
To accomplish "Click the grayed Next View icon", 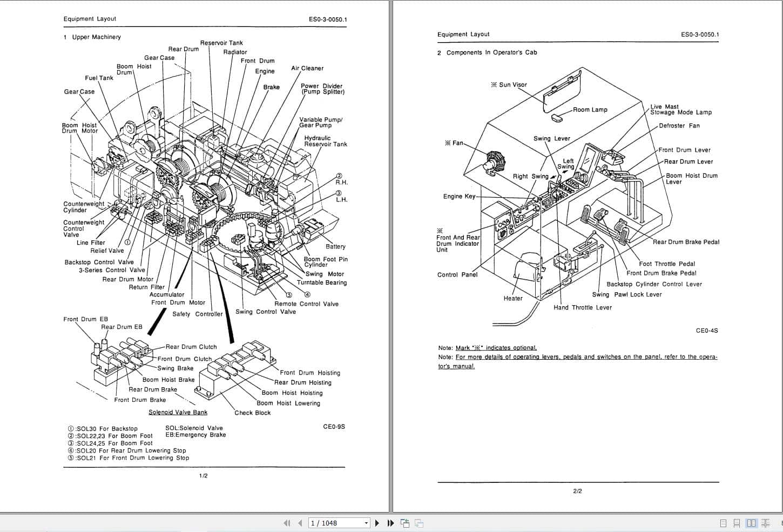I will coord(418,523).
